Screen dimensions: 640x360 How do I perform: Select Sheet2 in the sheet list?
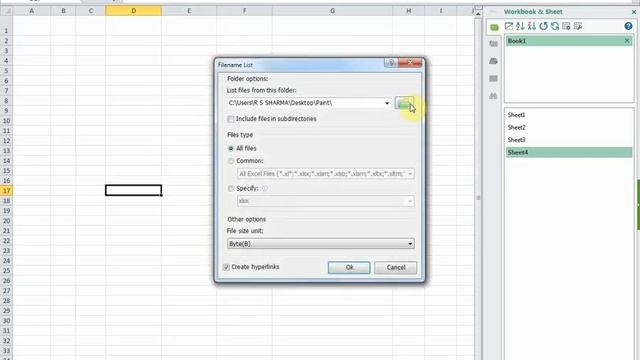[x=569, y=127]
